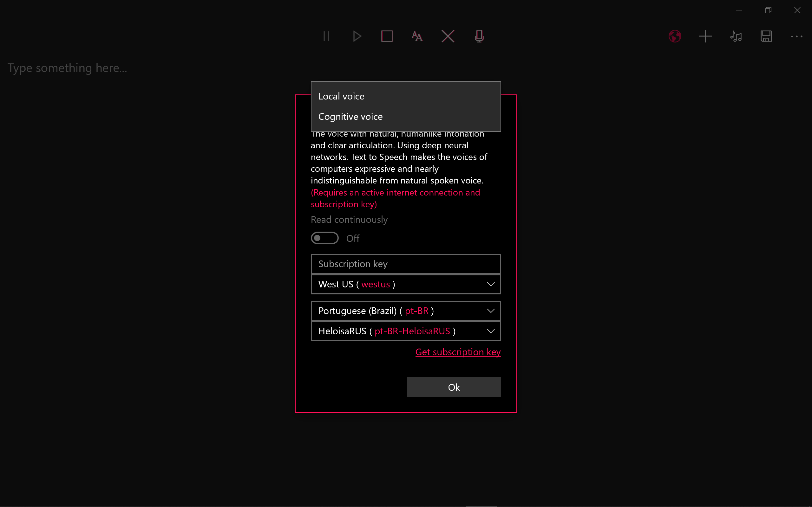Click the globe voice settings icon
The image size is (812, 507).
[675, 36]
